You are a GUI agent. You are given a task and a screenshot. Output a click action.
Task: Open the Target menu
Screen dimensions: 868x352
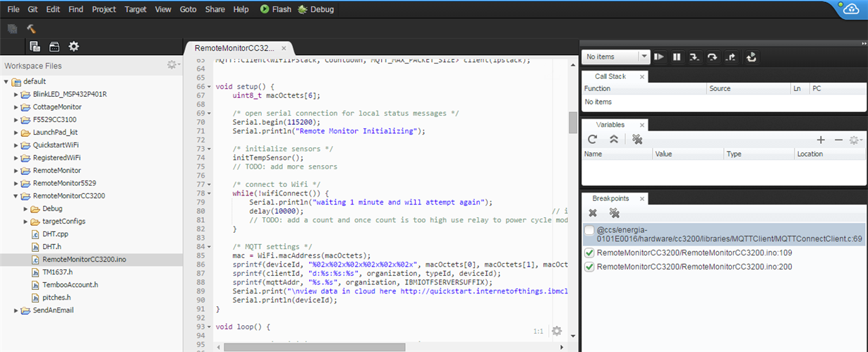point(135,9)
